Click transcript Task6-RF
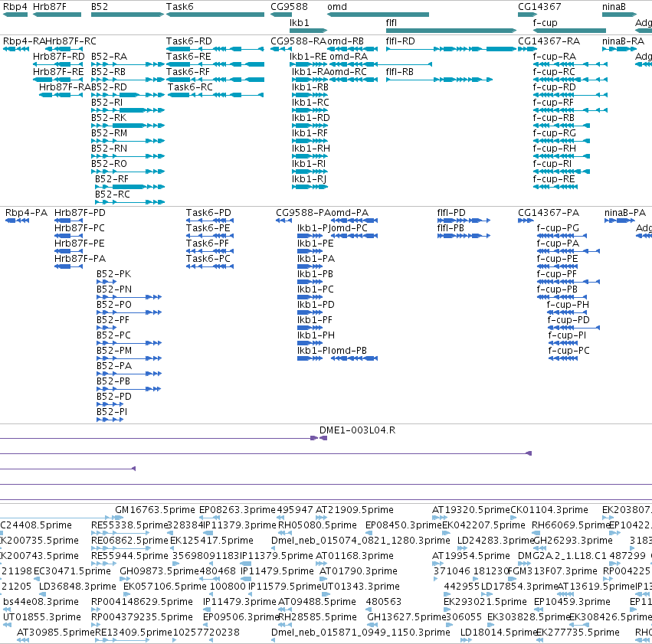This screenshot has width=652, height=644. click(215, 80)
